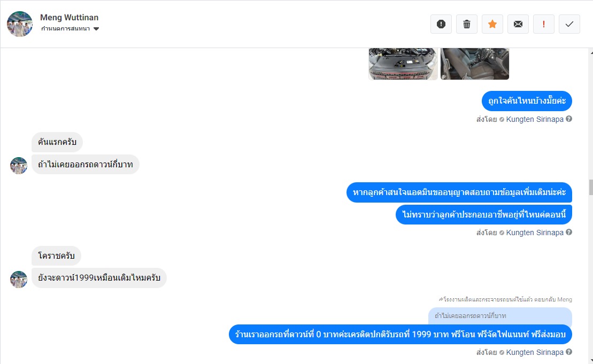The height and width of the screenshot is (364, 593).
Task: Toggle the orange star follow-up icon
Action: point(492,24)
